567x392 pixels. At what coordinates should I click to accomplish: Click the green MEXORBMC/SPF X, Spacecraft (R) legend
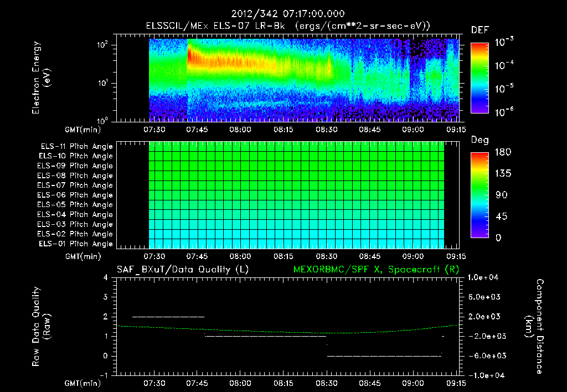pos(376,270)
